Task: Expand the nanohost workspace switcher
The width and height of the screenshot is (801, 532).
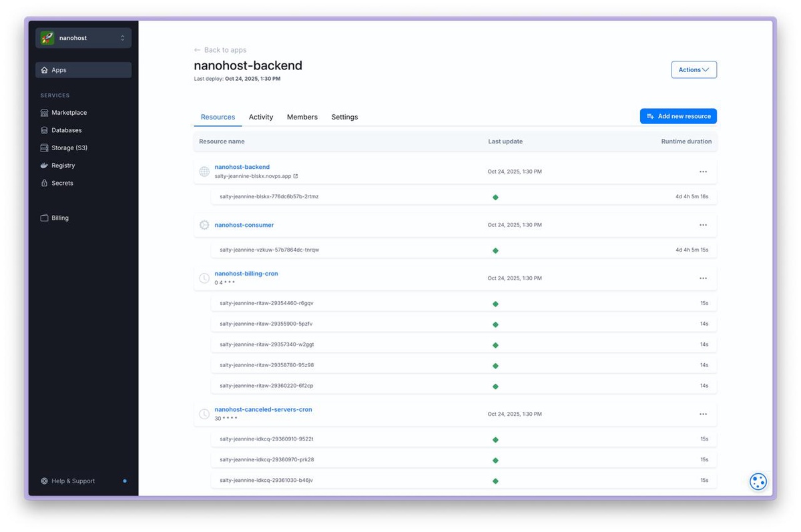Action: [122, 38]
